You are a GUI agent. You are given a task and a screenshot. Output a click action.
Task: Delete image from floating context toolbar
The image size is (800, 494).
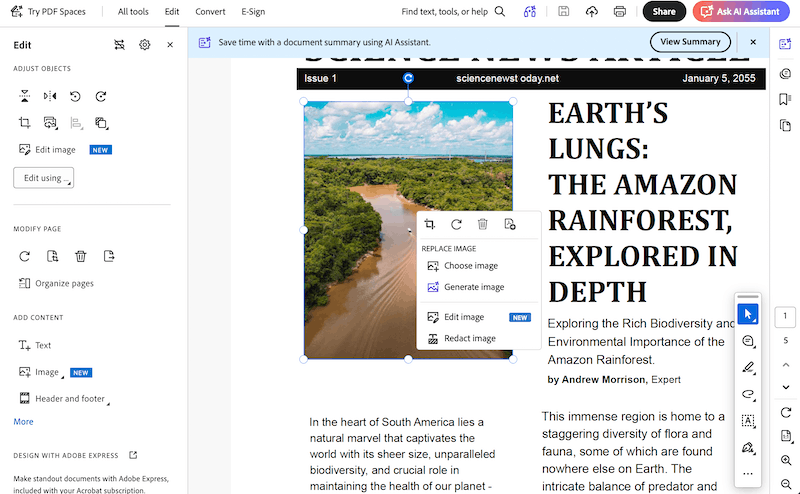pos(483,224)
